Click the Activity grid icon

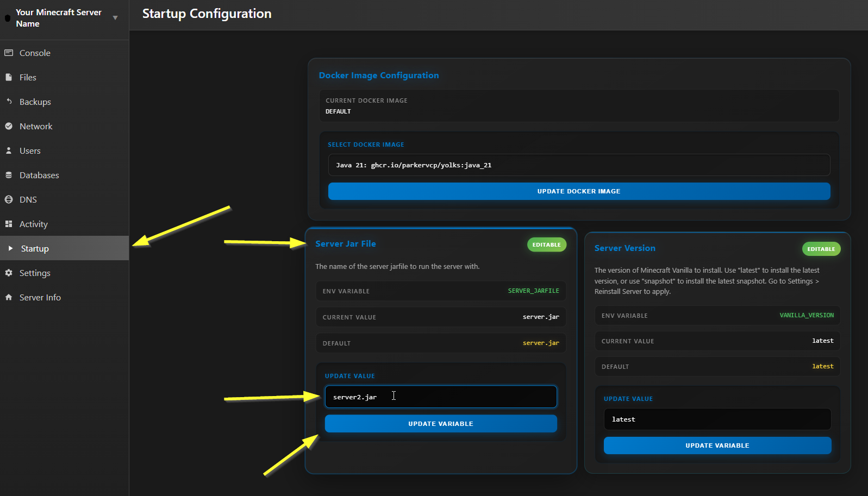tap(9, 224)
